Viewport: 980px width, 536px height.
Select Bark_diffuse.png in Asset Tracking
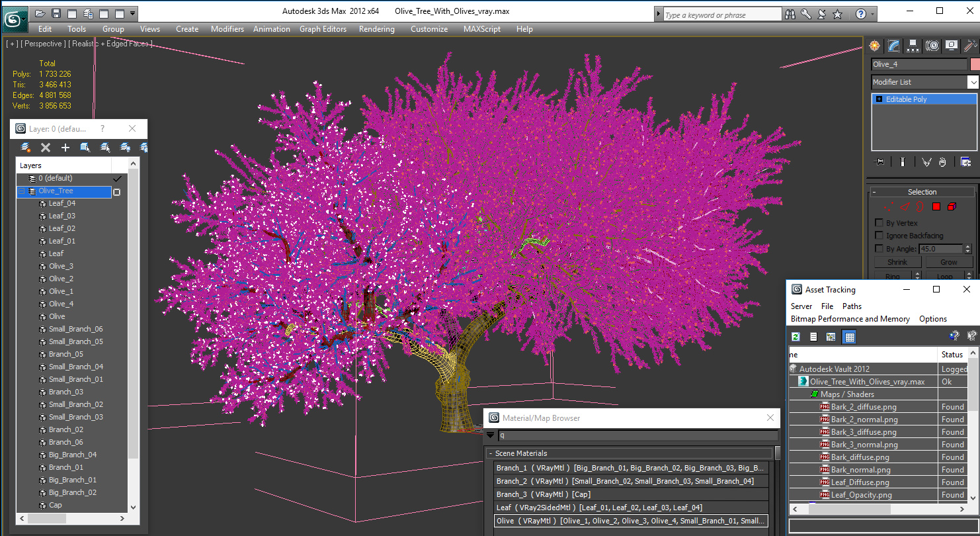tap(860, 457)
